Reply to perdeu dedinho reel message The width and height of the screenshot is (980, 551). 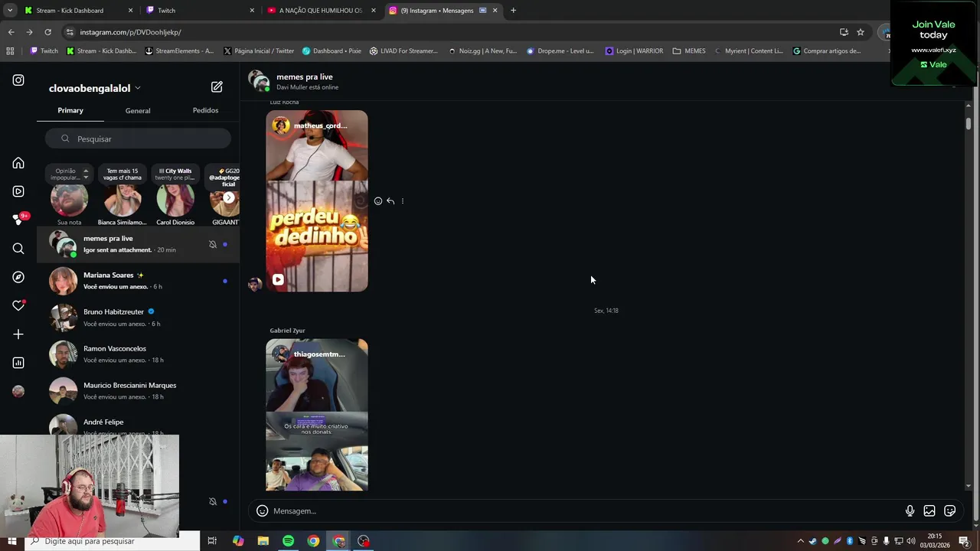[390, 201]
